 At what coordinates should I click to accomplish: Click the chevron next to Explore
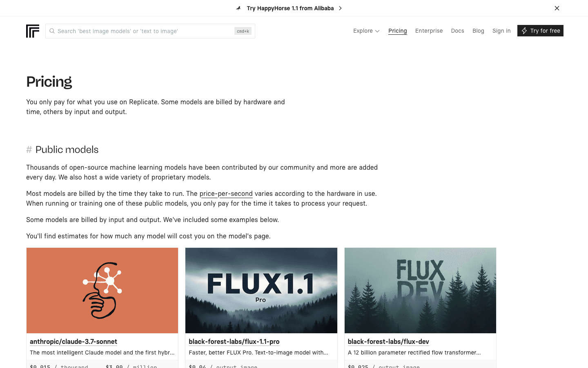click(x=377, y=31)
